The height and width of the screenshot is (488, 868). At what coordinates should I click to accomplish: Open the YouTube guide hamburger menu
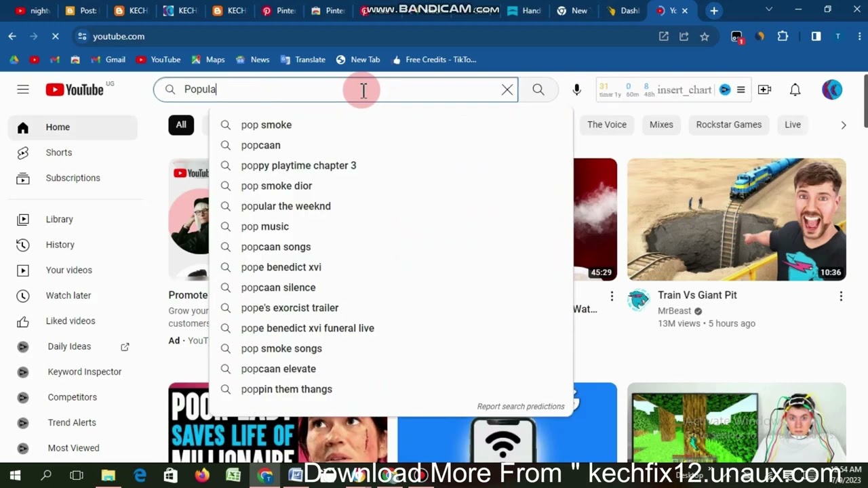[x=23, y=89]
